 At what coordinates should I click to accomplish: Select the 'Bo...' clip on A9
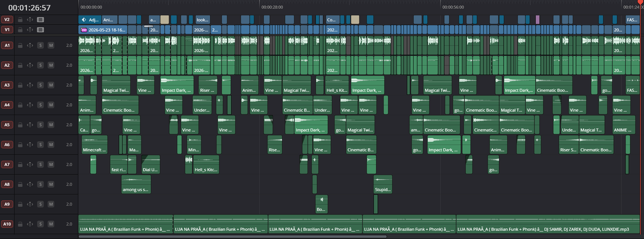[x=321, y=204]
